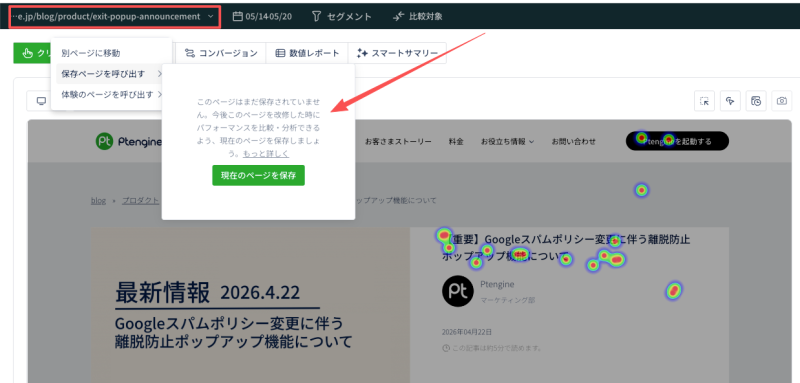Open the 比較対象 comparison option
This screenshot has height=383, width=800.
[418, 16]
